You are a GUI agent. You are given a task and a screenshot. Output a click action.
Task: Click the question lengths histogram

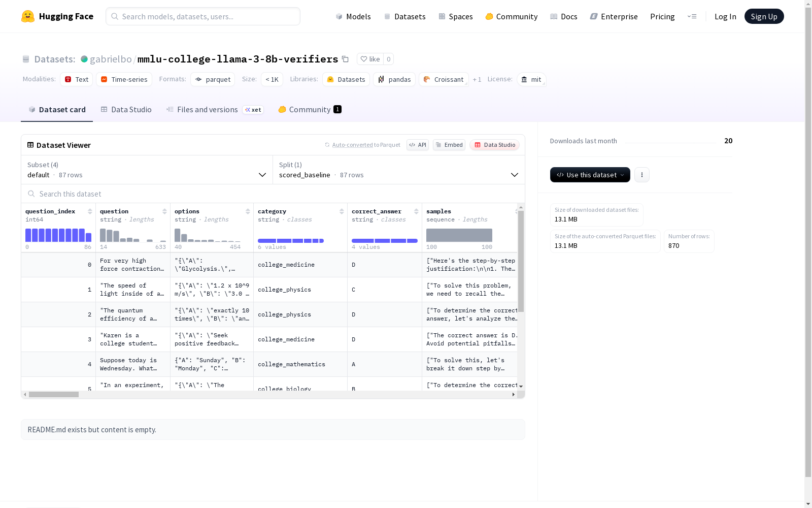point(133,235)
